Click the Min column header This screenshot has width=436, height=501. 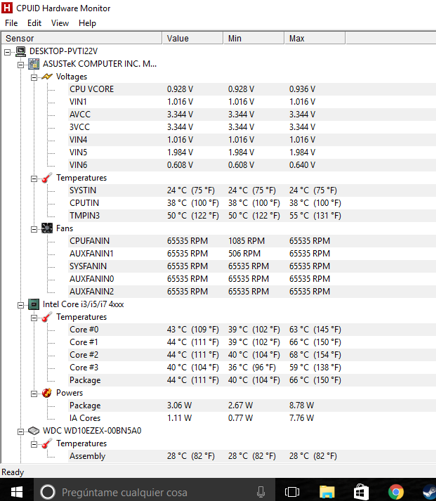click(253, 38)
